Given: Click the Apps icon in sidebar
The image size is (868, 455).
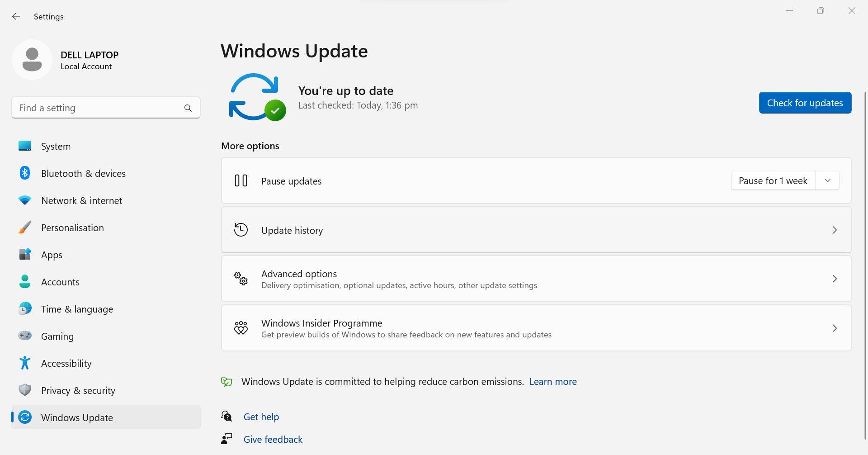Looking at the screenshot, I should pyautogui.click(x=25, y=254).
